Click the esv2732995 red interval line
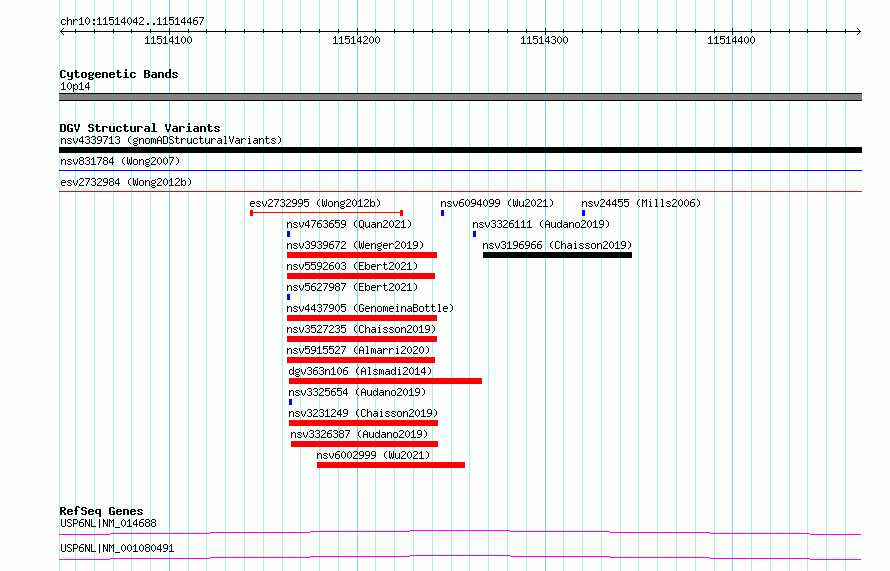Viewport: 890px width, 571px height. (x=326, y=213)
